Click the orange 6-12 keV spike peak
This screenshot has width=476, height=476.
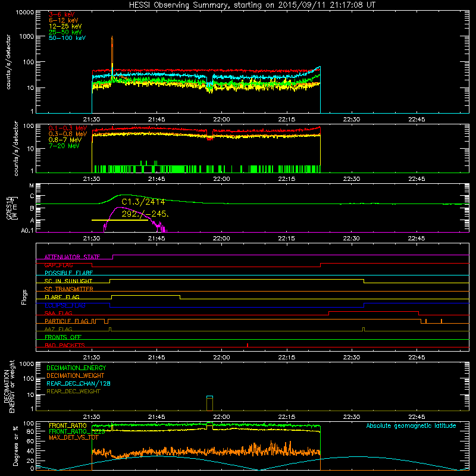click(112, 37)
